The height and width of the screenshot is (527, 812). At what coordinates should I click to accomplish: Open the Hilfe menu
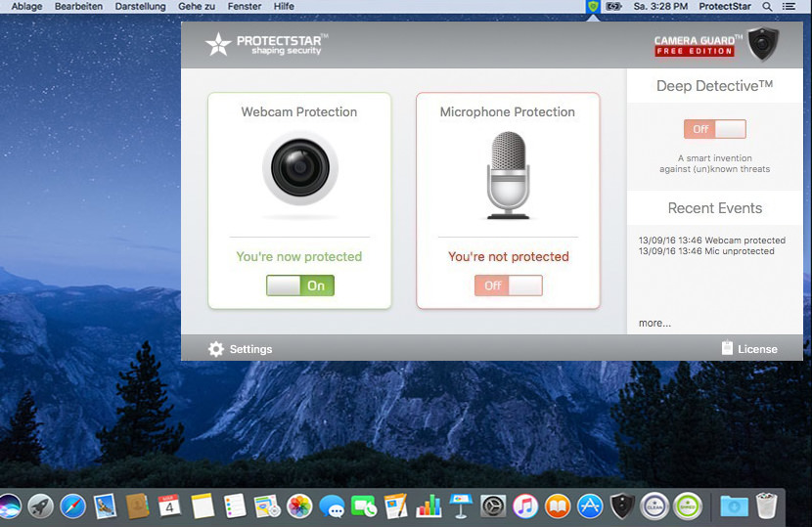pyautogui.click(x=284, y=6)
